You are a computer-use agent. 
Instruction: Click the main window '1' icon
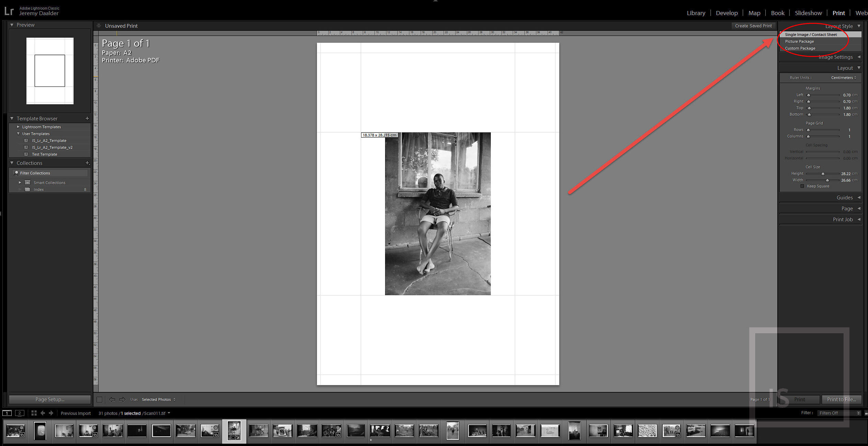7,413
